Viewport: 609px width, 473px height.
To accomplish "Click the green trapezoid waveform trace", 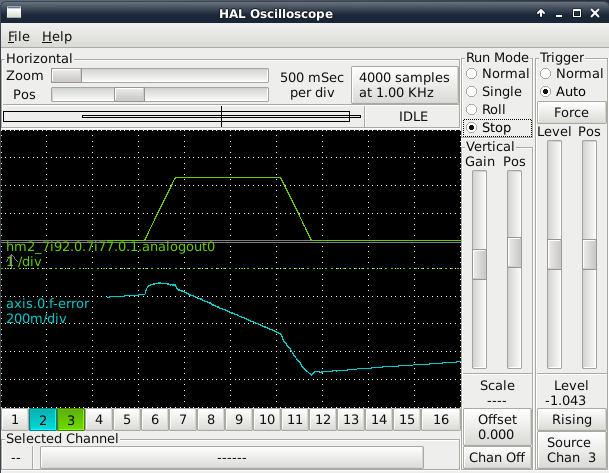I will pyautogui.click(x=228, y=177).
